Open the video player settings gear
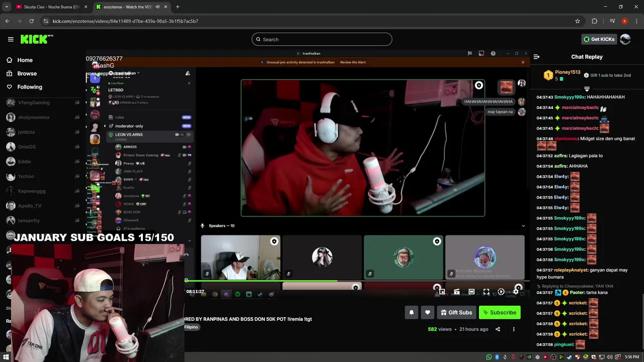This screenshot has height=362, width=644. click(x=516, y=292)
